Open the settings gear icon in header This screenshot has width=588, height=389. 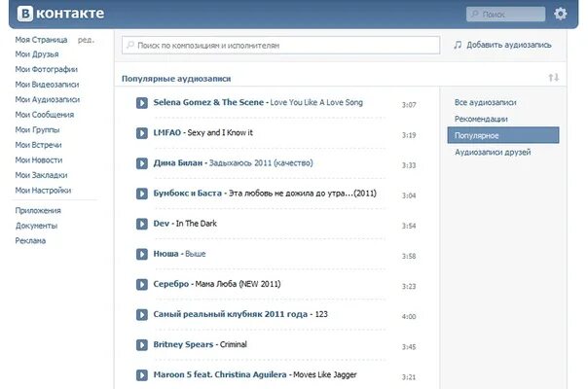(560, 14)
